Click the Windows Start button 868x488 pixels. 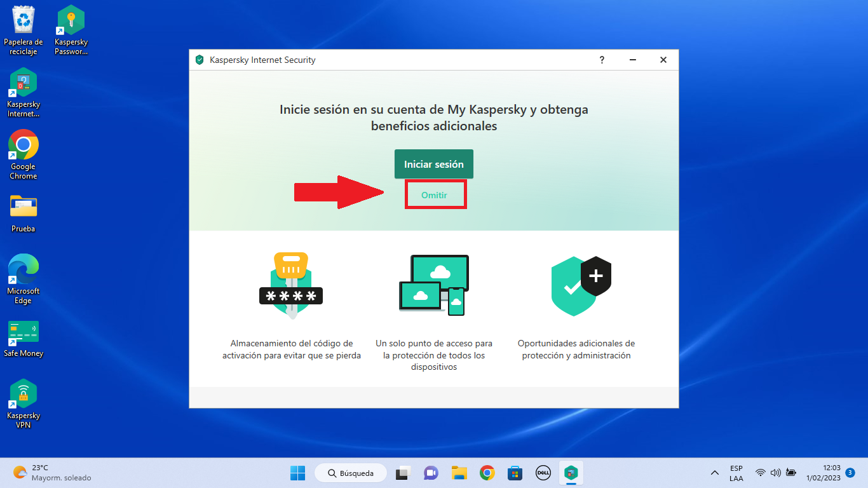(297, 473)
